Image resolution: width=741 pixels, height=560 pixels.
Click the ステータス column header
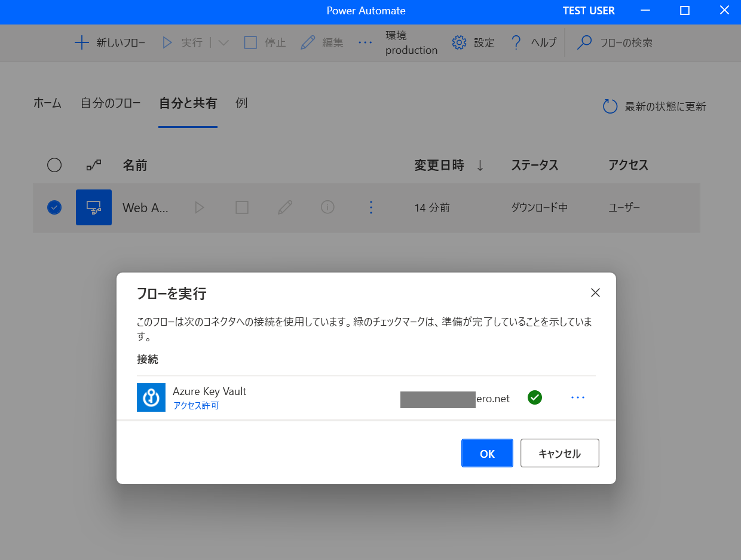pyautogui.click(x=535, y=165)
